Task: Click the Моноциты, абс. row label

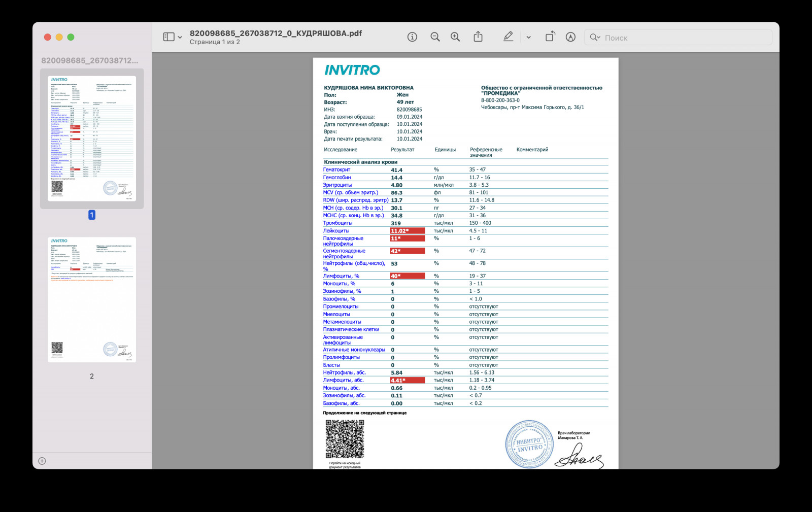Action: (342, 388)
